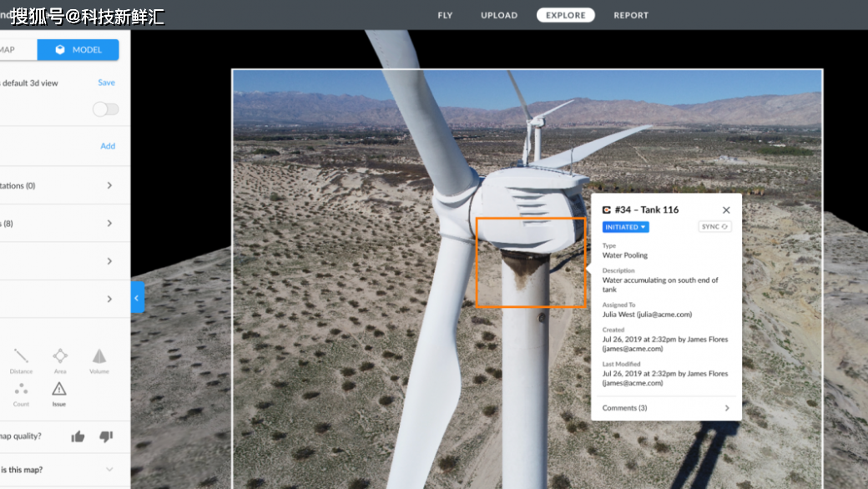Toggle the default 3D view switch

coord(105,109)
